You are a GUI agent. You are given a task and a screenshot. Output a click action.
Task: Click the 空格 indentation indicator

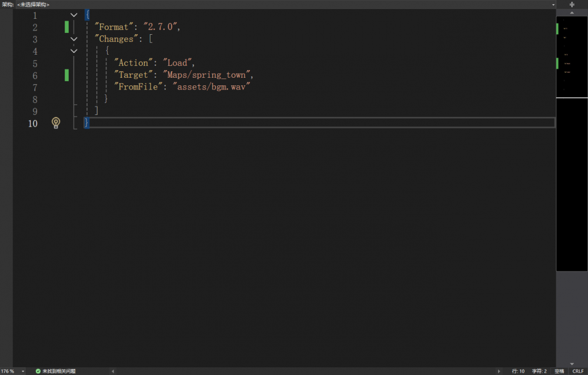(559, 371)
